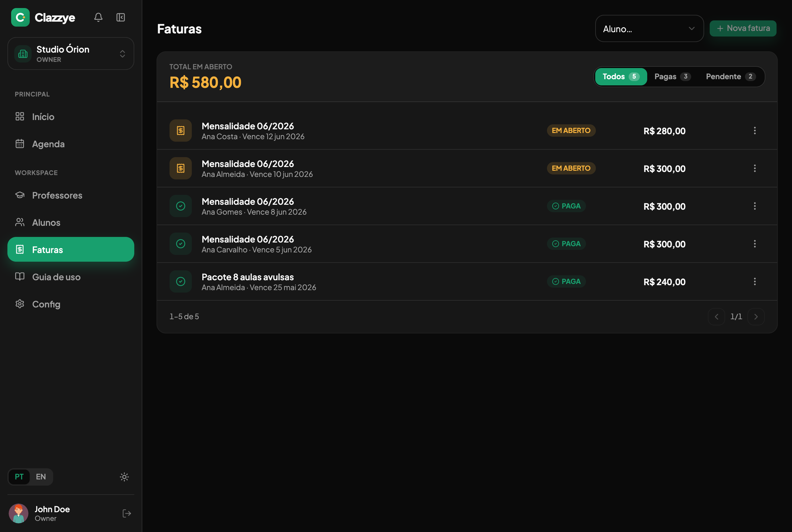Click PAGA badge for Ana Gomes

pyautogui.click(x=566, y=206)
